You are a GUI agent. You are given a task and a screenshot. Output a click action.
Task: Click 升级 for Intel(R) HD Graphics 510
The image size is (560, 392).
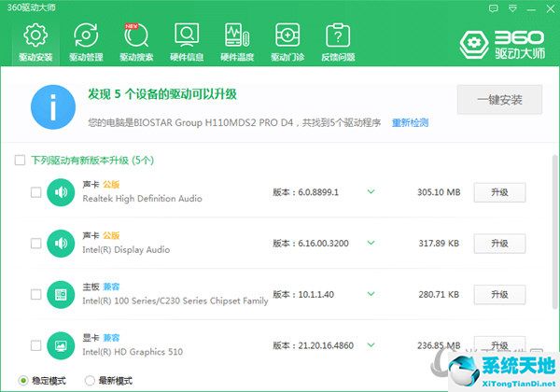(x=499, y=345)
